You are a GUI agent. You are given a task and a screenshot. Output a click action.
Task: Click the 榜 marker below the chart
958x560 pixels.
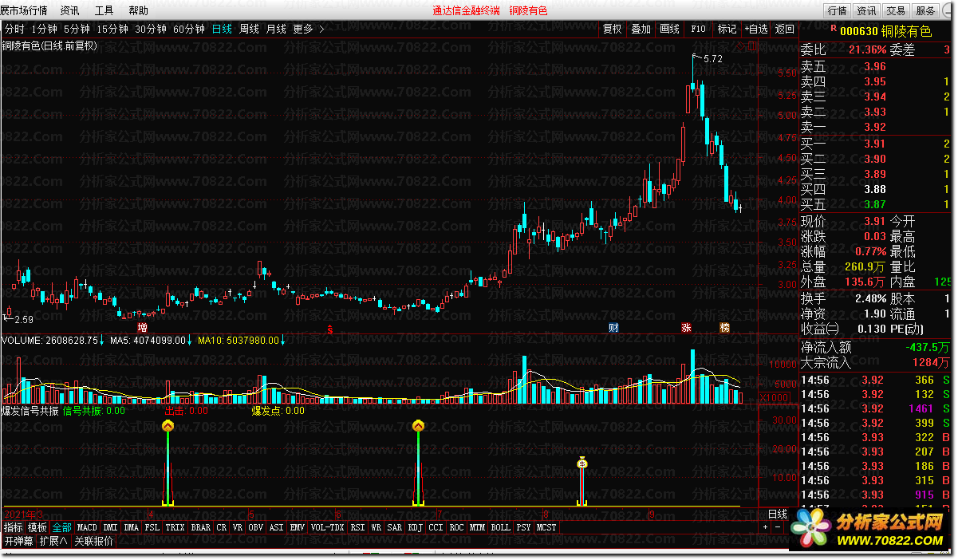(x=724, y=327)
